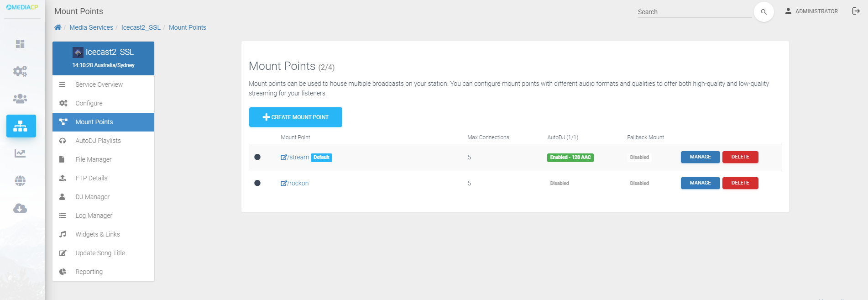Click the globe icon in left rail
The image size is (868, 300).
pos(20,181)
